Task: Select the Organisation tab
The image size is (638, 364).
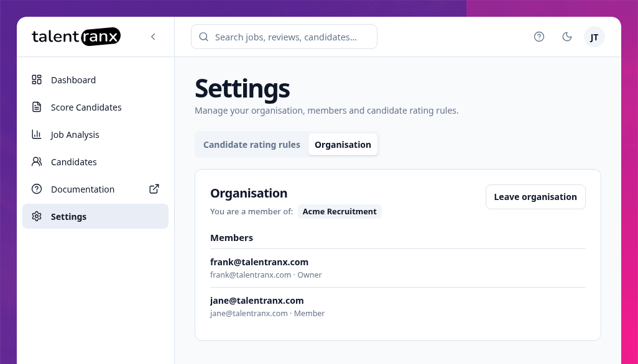Action: (x=343, y=145)
